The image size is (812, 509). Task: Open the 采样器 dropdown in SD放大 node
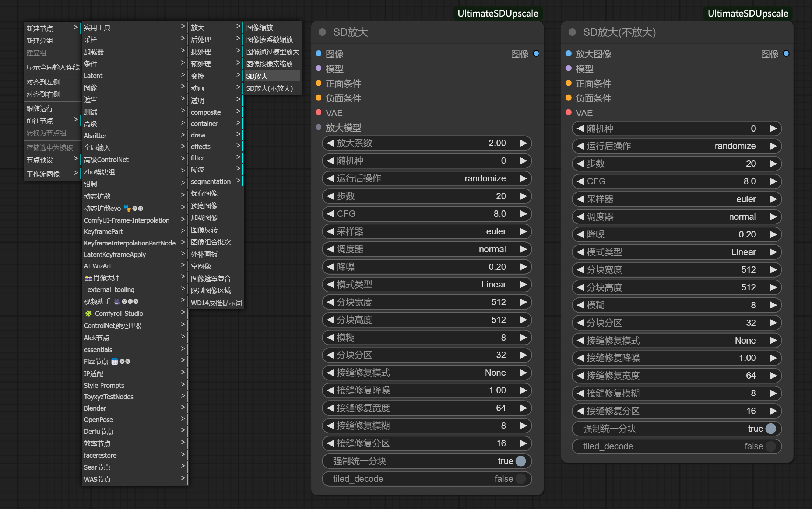click(427, 231)
